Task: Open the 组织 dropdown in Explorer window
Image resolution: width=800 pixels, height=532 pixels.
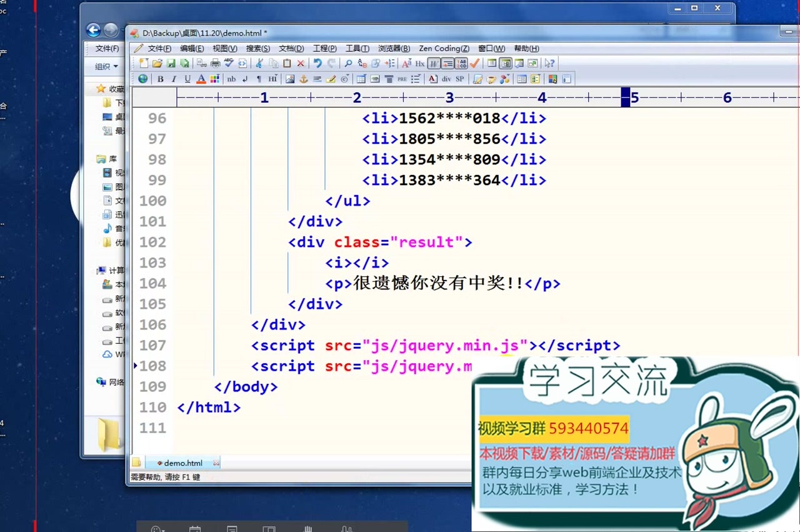Action: coord(106,66)
